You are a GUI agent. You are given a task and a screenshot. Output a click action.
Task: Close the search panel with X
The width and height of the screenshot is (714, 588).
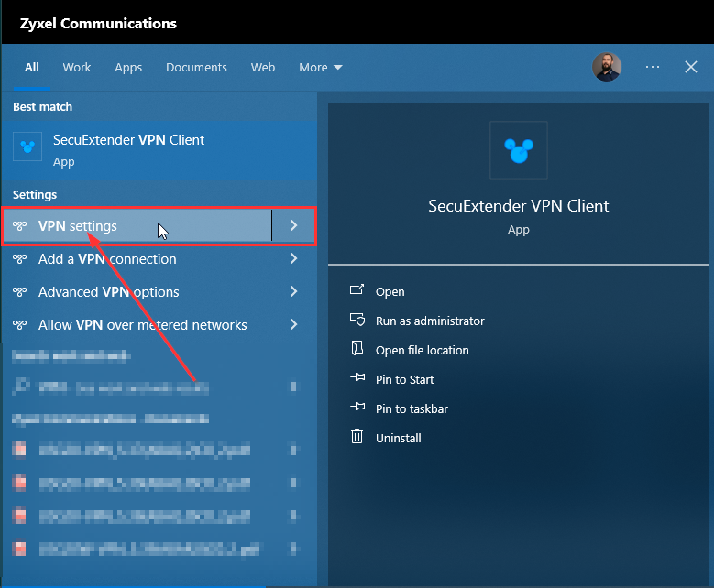pos(691,67)
